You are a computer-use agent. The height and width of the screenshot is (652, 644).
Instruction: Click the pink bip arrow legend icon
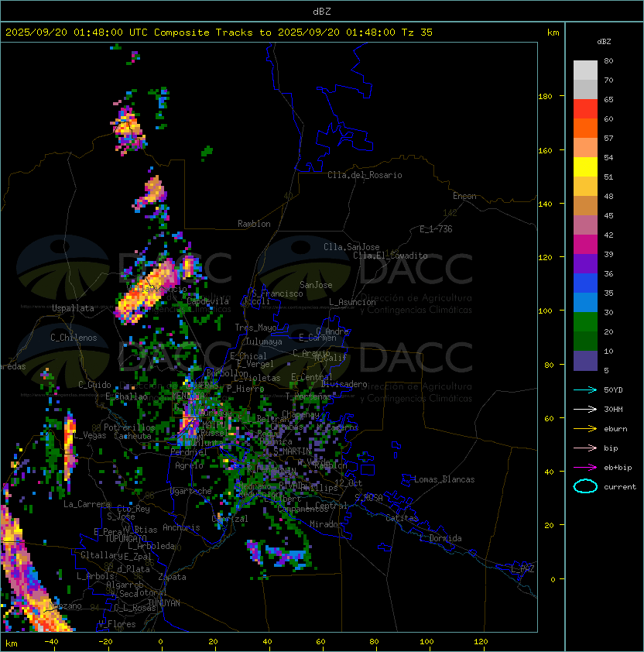585,448
